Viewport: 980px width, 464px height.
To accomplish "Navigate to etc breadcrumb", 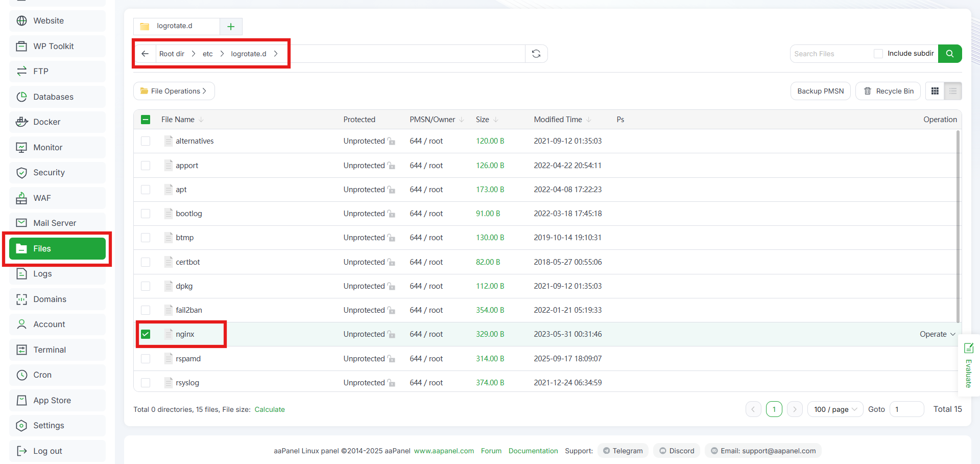I will point(208,54).
